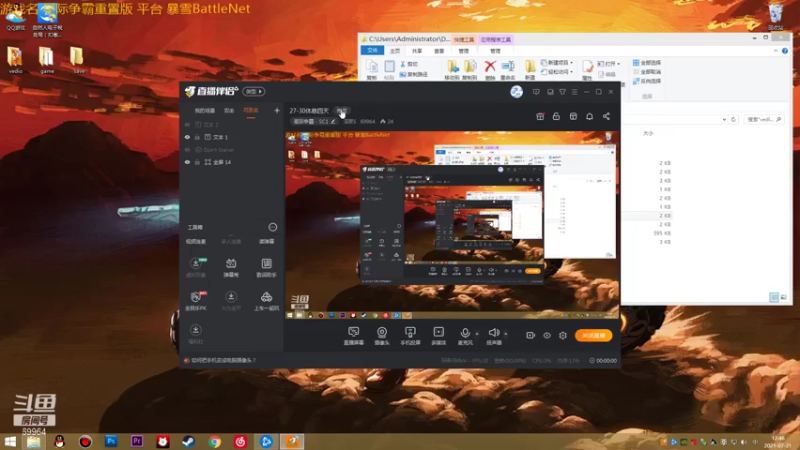
Task: Open the user avatar in streaming title bar
Action: (516, 92)
